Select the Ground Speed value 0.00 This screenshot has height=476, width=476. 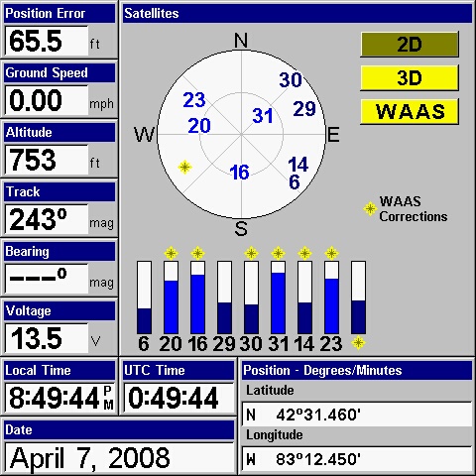click(x=47, y=100)
